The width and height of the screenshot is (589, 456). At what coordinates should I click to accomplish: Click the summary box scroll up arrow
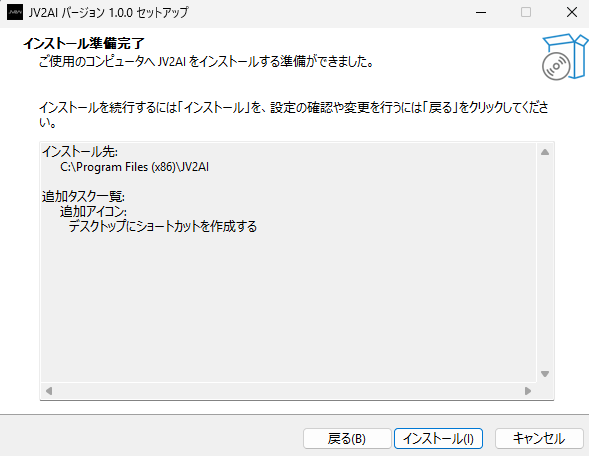tap(545, 152)
